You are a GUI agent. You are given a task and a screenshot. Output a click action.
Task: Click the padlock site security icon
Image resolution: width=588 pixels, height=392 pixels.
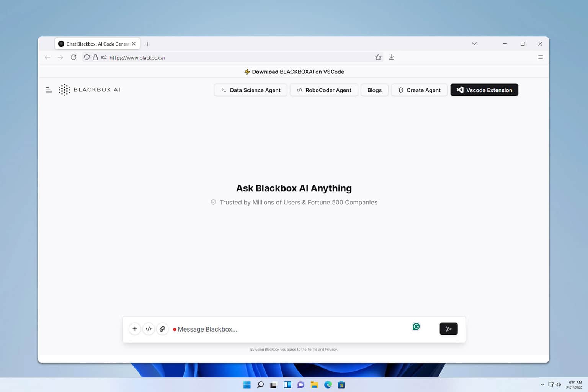pyautogui.click(x=95, y=57)
